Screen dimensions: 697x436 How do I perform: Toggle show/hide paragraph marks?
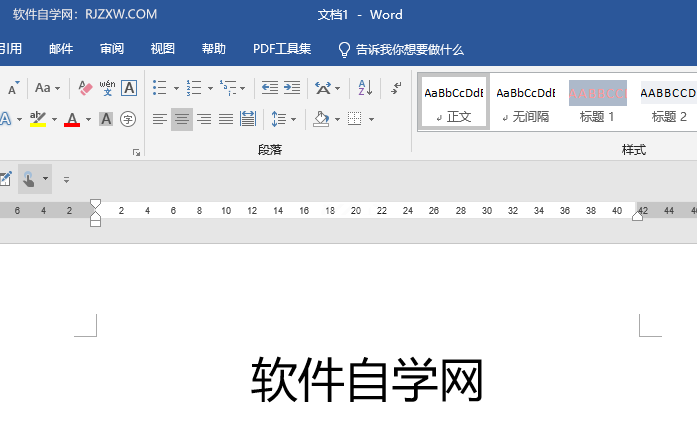click(x=396, y=88)
